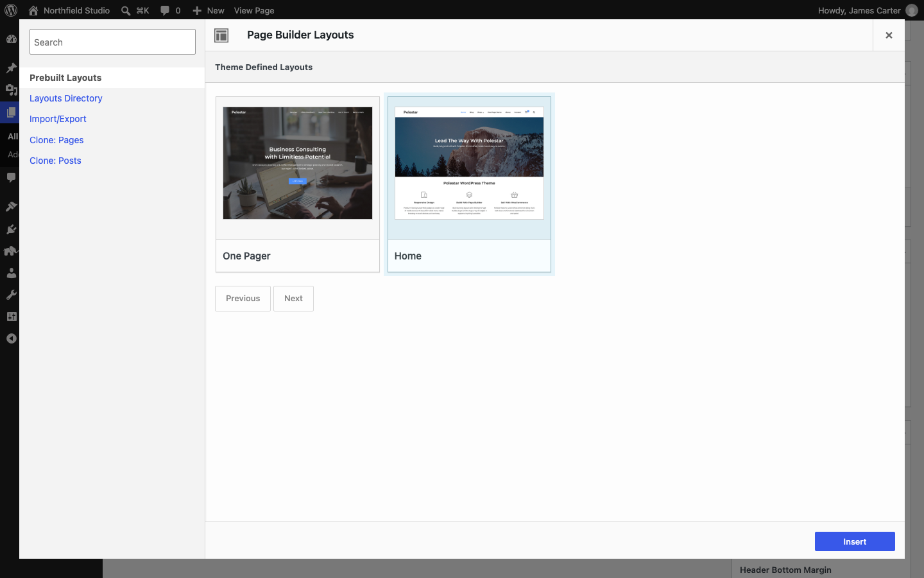Click the plus icon beside New

(x=198, y=10)
